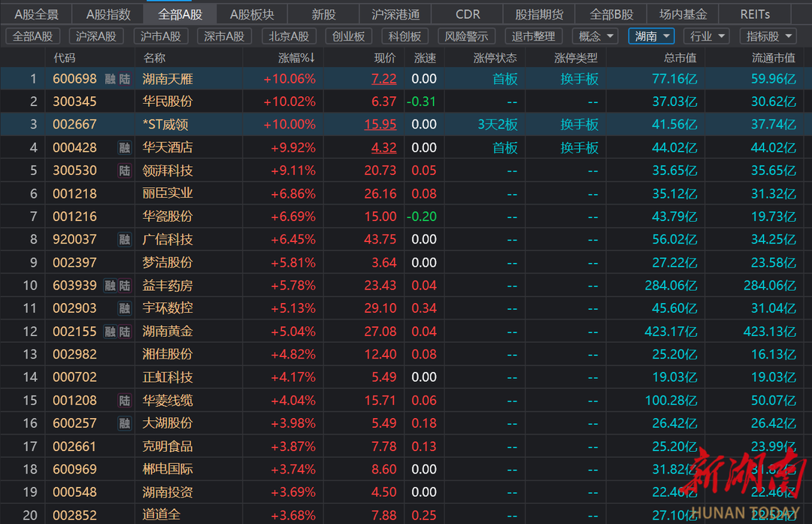Click the 陆 badge next to 600698
Image resolution: width=812 pixels, height=524 pixels.
point(125,79)
